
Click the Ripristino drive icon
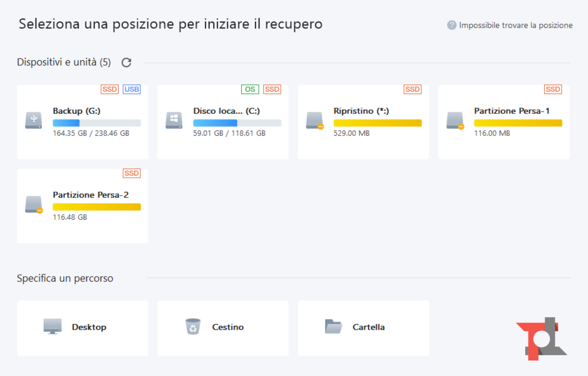click(315, 120)
